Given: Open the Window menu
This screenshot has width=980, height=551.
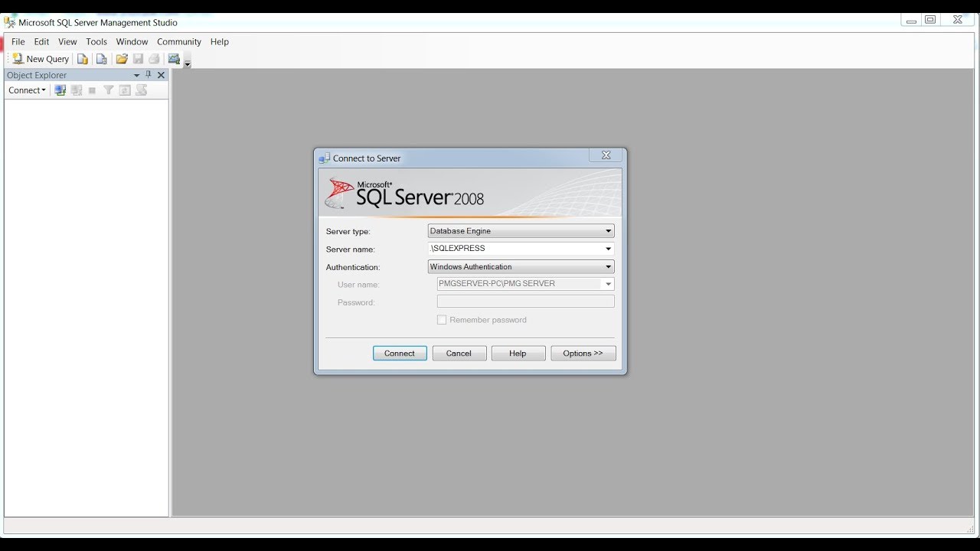Looking at the screenshot, I should pyautogui.click(x=132, y=42).
